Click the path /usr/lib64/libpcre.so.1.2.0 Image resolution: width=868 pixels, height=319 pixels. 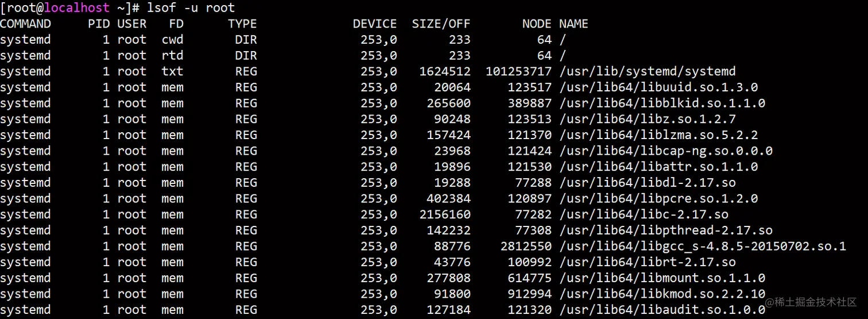coord(658,199)
